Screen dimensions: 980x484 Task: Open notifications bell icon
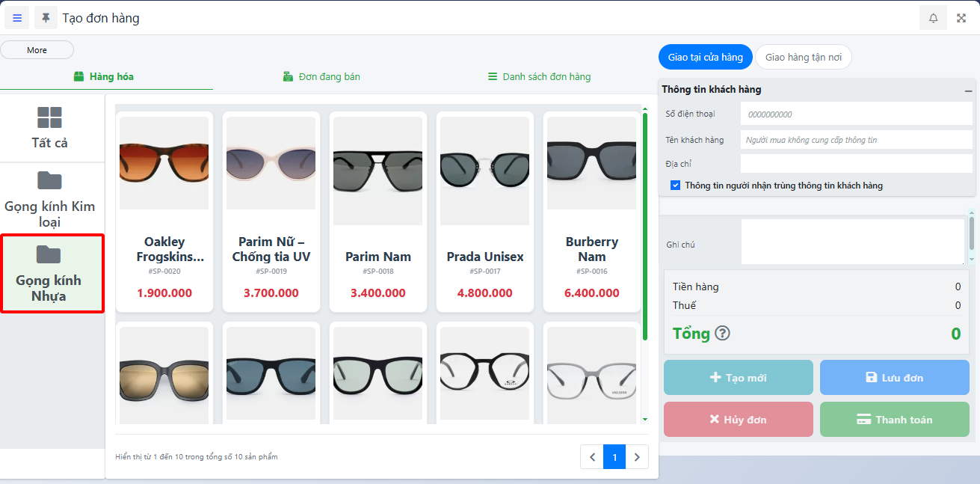(933, 18)
